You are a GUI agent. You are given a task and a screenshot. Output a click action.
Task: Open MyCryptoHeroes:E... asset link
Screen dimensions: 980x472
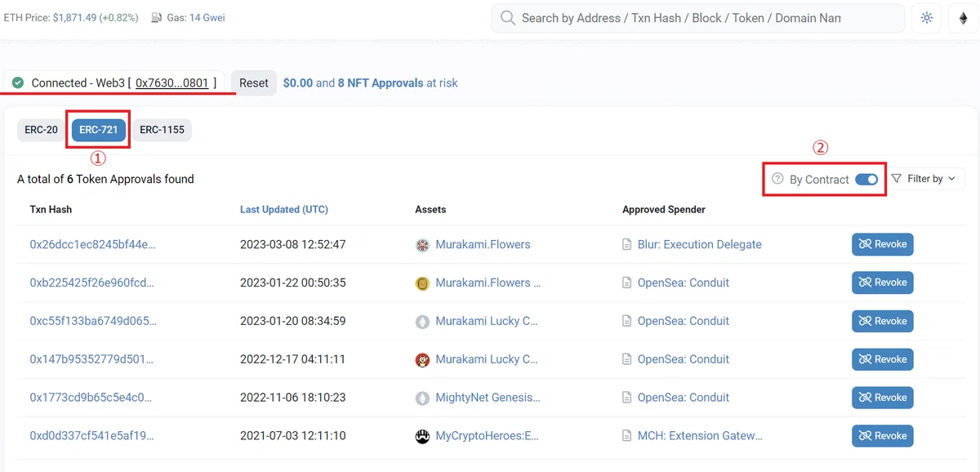[x=487, y=436]
